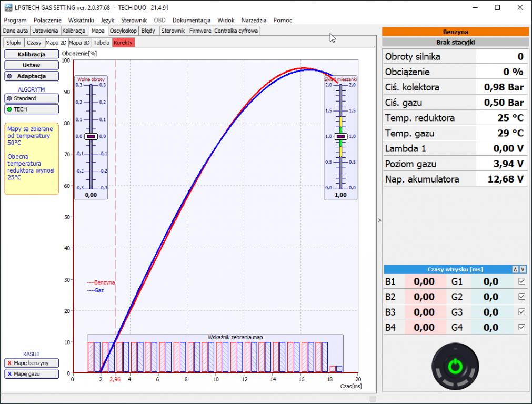This screenshot has width=532, height=404.
Task: Click the Benzyna legend entry on chart
Action: coord(101,282)
